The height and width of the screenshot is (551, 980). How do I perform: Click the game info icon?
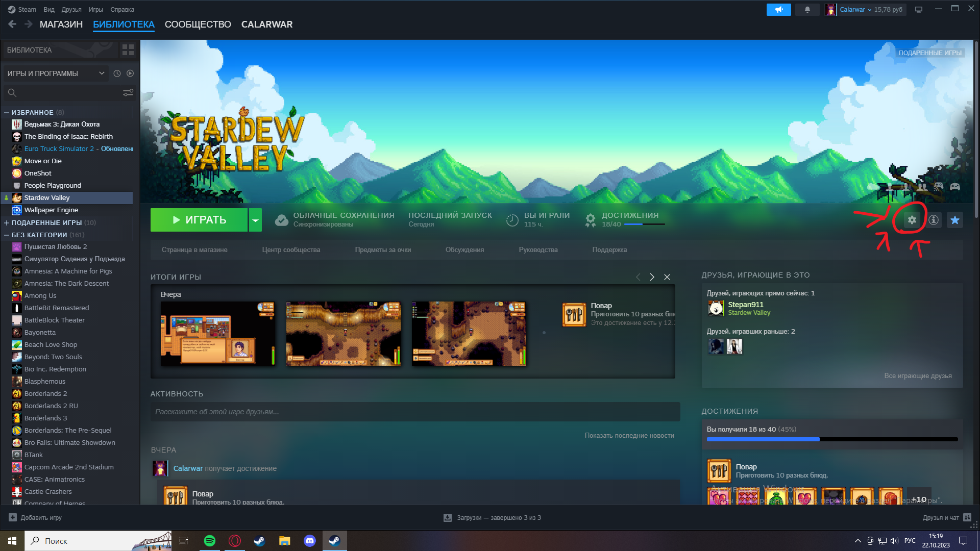pos(934,220)
